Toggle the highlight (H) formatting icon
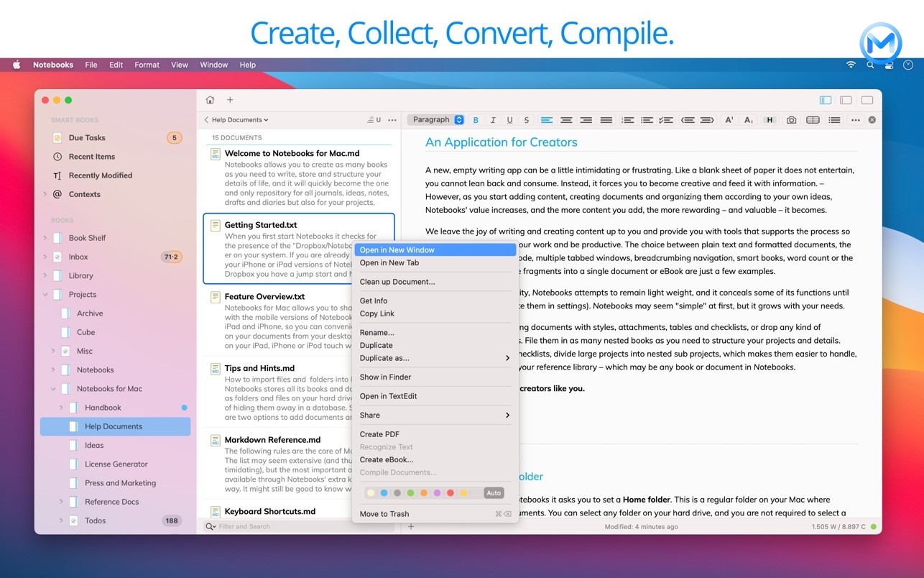 [x=770, y=119]
